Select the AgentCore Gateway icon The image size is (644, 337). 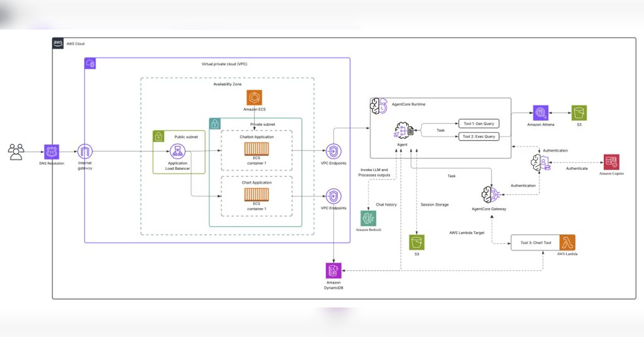(x=491, y=195)
